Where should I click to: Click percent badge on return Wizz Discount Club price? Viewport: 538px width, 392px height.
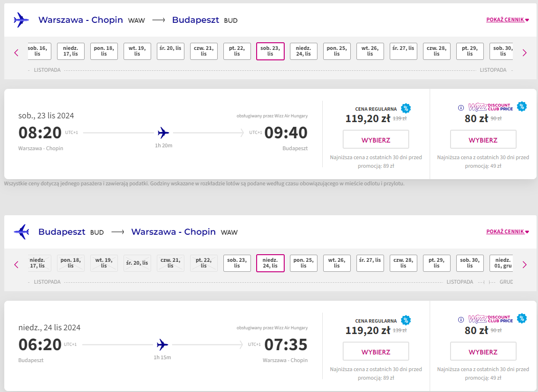pos(522,318)
